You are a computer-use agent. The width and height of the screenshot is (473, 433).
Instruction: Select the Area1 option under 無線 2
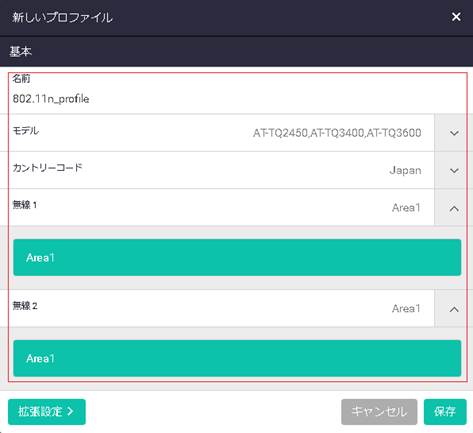pos(237,358)
